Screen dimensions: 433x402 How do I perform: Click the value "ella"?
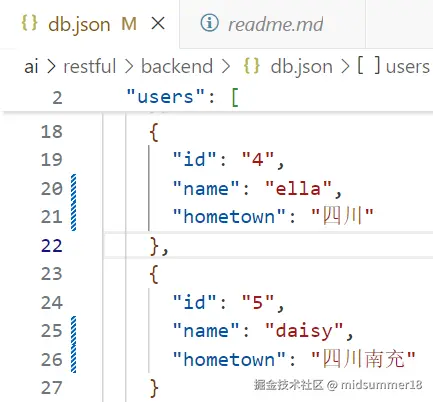298,189
